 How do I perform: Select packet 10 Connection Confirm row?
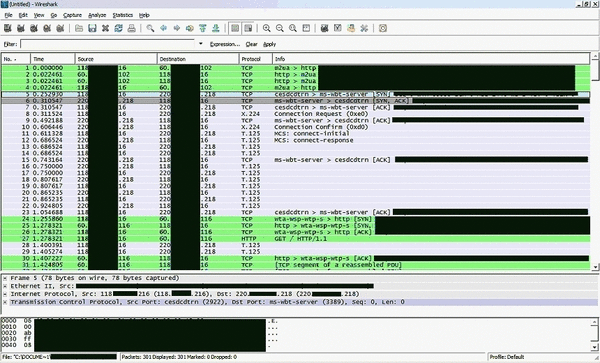(x=295, y=127)
